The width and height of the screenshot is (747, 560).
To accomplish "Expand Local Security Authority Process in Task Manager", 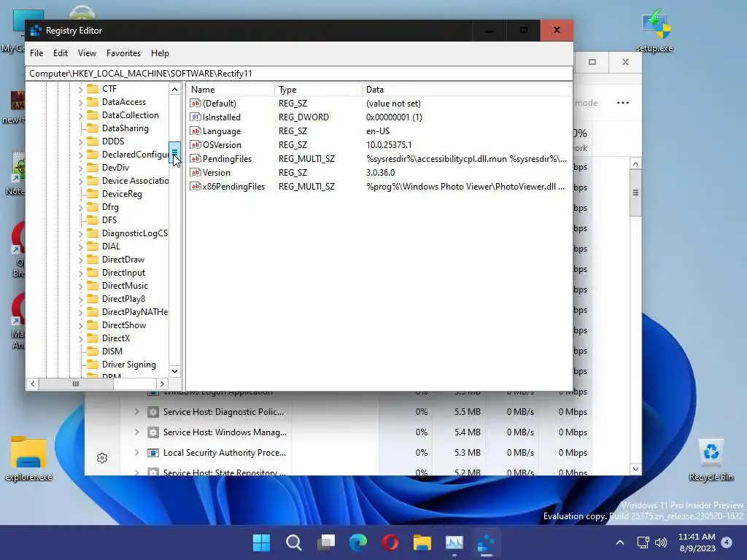I will click(x=136, y=452).
